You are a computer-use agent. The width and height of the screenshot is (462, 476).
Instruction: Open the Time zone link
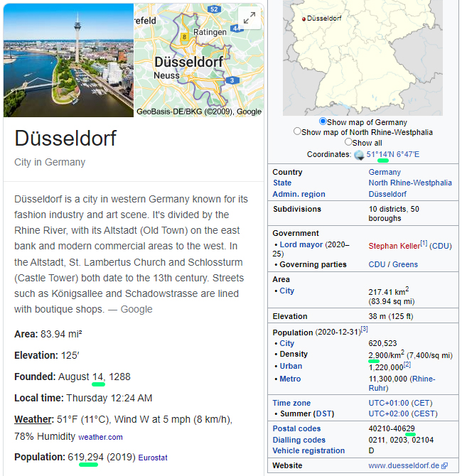coord(291,403)
